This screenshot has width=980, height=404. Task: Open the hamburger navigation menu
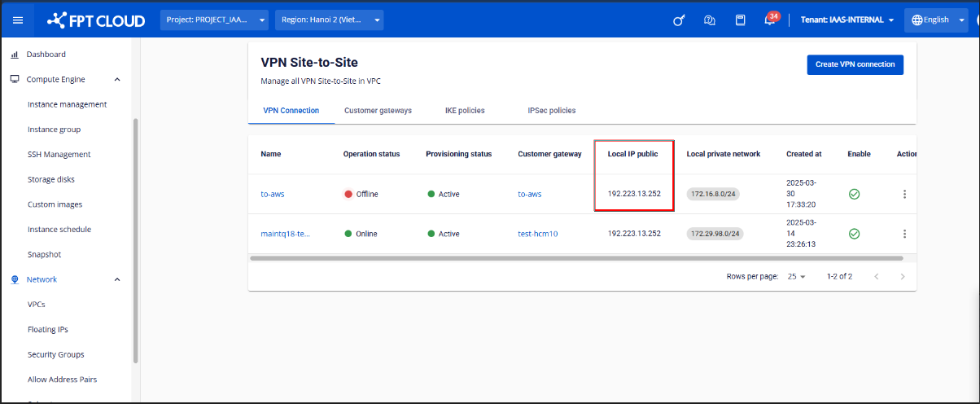[x=18, y=20]
